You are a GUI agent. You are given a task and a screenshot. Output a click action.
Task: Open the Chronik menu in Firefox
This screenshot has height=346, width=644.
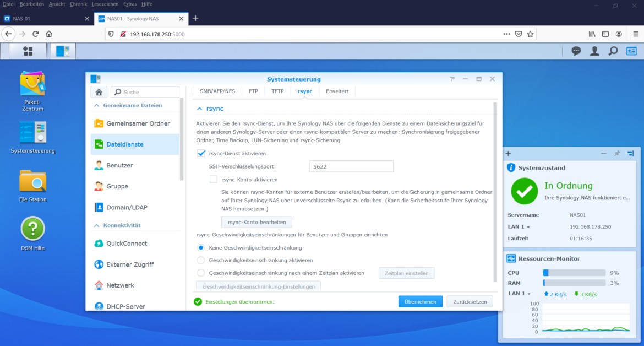tap(78, 4)
